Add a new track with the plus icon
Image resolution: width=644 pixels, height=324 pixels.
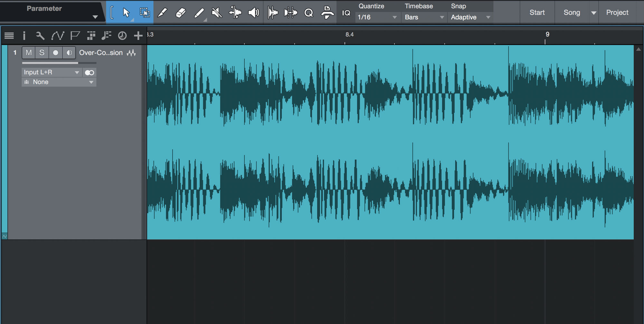coord(138,36)
